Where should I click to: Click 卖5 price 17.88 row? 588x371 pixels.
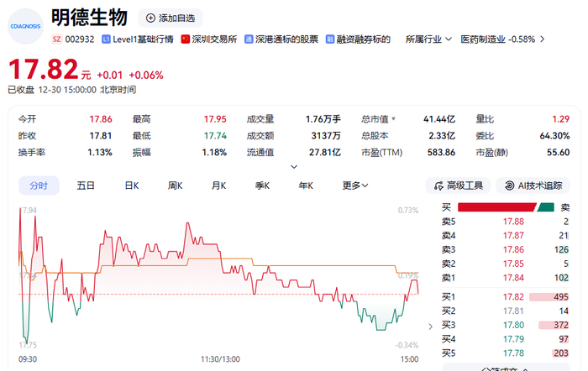[x=505, y=222]
